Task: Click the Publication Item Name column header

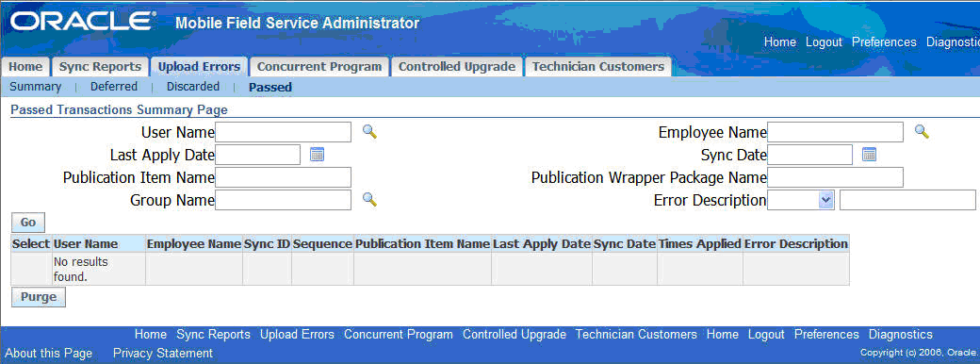Action: (x=422, y=244)
